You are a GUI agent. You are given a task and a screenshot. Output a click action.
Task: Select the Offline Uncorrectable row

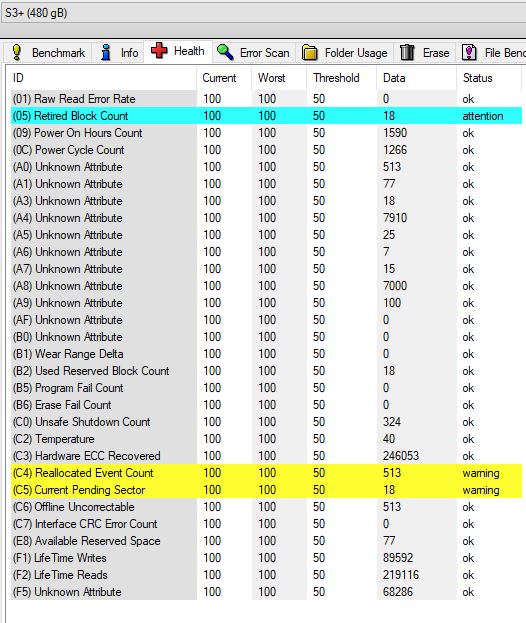pos(266,507)
